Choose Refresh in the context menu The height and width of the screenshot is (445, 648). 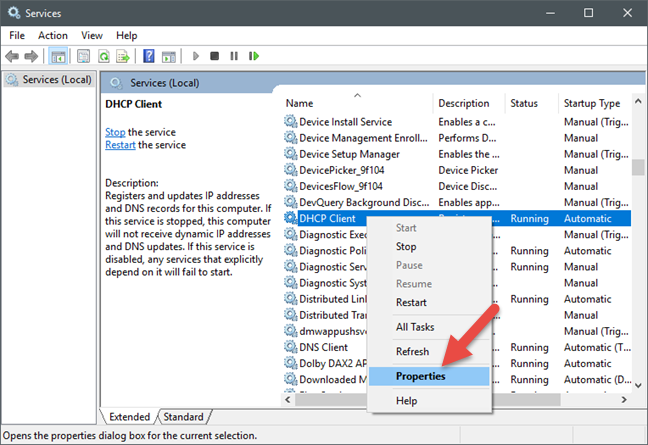(429, 352)
